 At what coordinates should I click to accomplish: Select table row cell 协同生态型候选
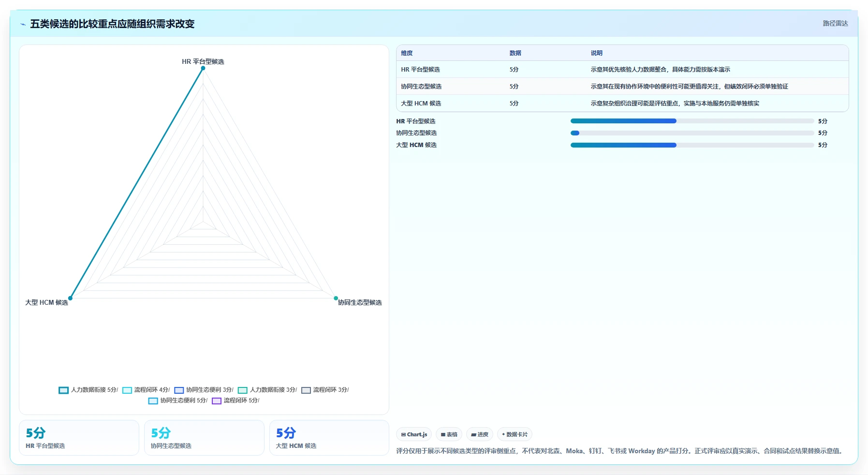coord(421,87)
